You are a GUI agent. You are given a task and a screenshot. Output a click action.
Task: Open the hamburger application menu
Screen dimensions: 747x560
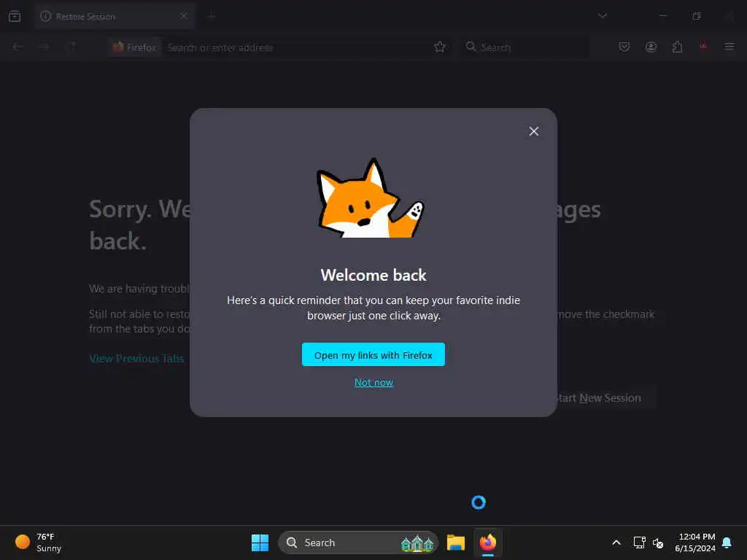click(729, 47)
